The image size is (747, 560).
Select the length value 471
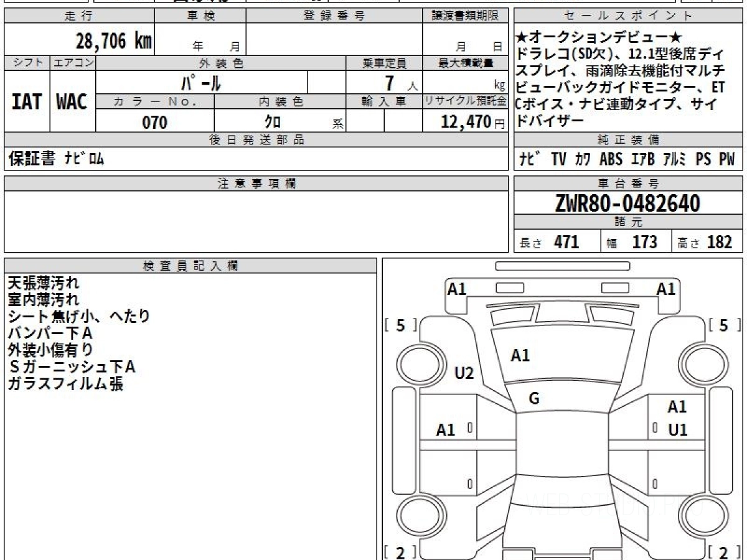pyautogui.click(x=566, y=242)
